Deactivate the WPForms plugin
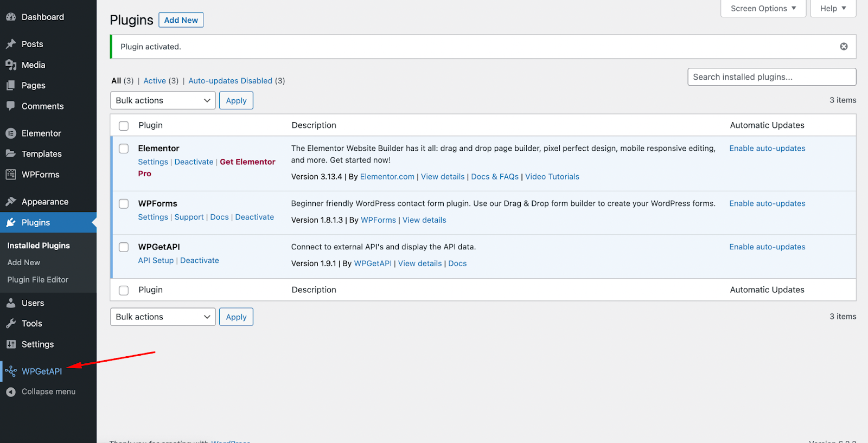Viewport: 868px width, 443px height. tap(254, 217)
